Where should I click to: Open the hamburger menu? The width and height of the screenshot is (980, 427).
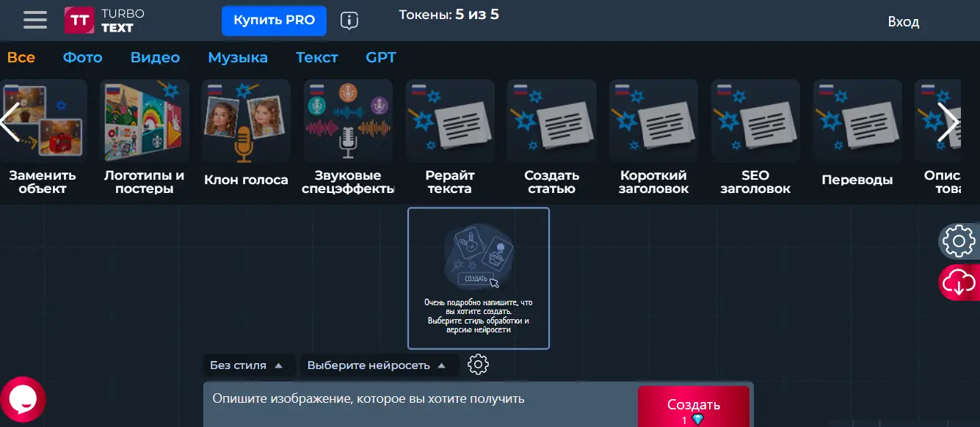point(35,20)
